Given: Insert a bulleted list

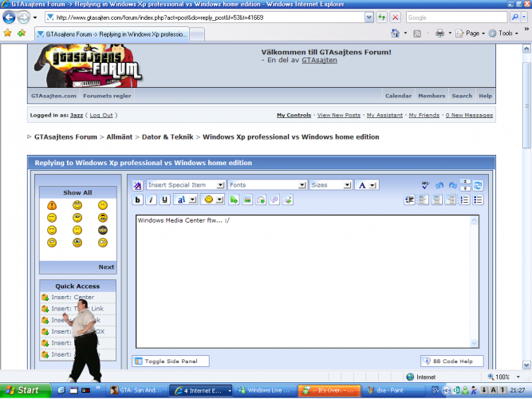Looking at the screenshot, I should click(478, 199).
